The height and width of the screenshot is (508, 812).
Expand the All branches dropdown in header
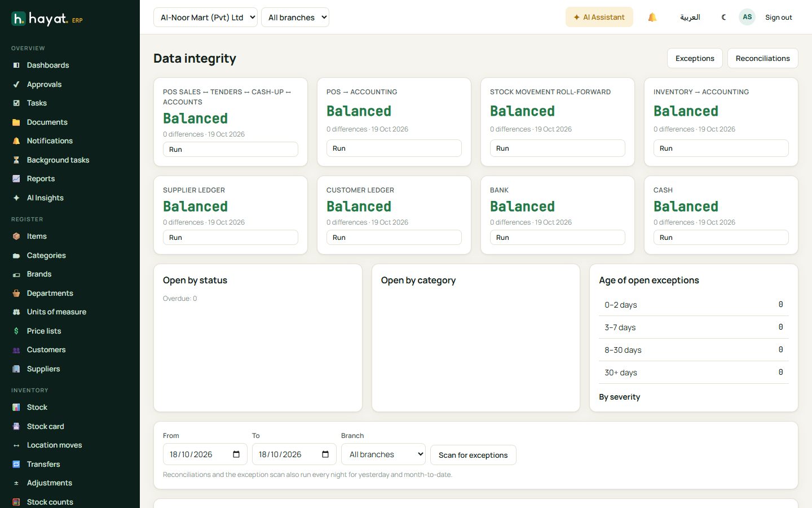295,17
